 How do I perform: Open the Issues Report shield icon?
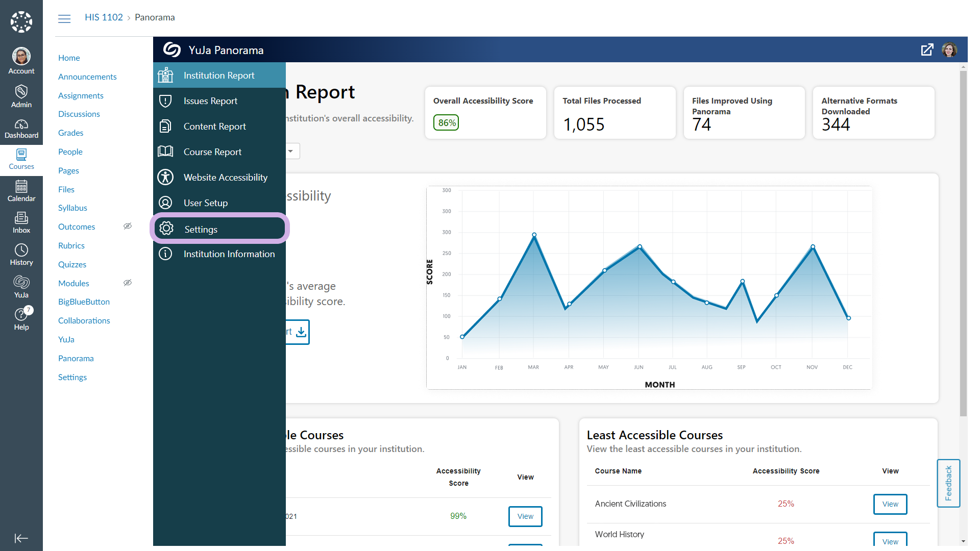tap(165, 101)
